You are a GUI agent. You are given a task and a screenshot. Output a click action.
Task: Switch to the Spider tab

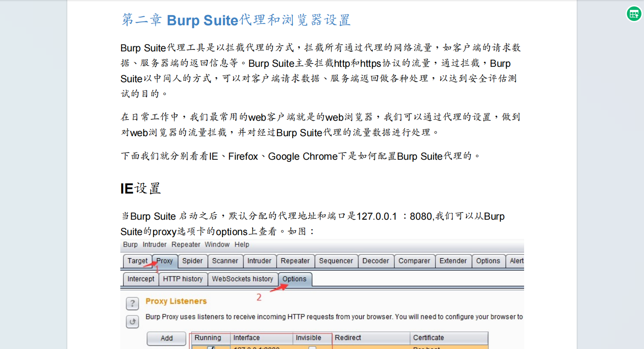(x=193, y=261)
